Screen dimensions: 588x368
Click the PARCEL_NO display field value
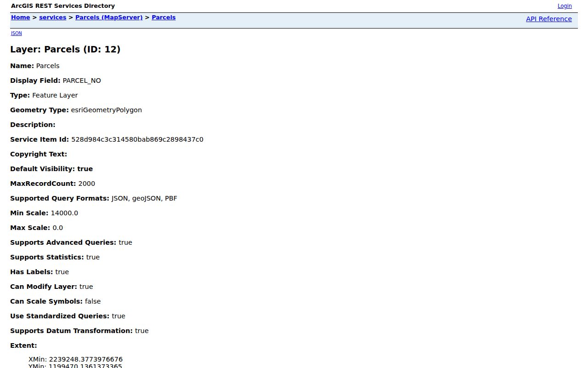pyautogui.click(x=82, y=80)
